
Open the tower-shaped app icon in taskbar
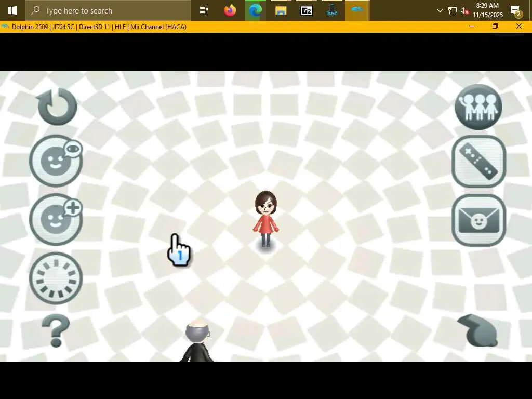coord(332,10)
